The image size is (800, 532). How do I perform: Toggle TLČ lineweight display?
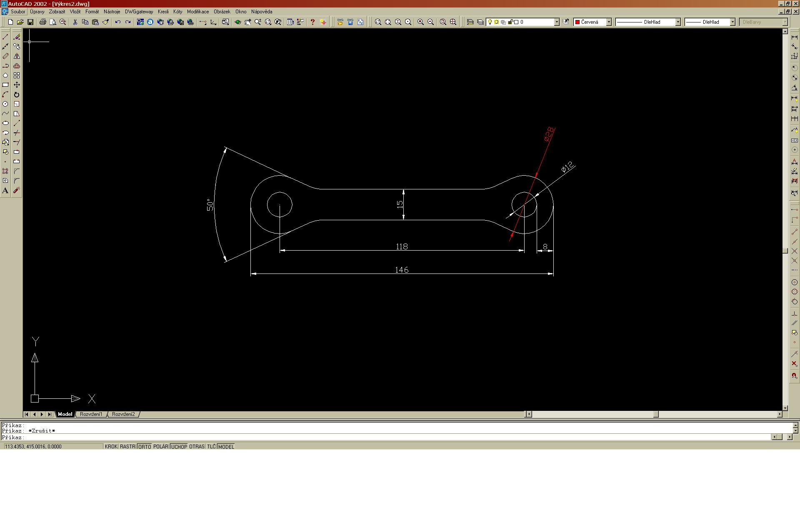coord(212,447)
